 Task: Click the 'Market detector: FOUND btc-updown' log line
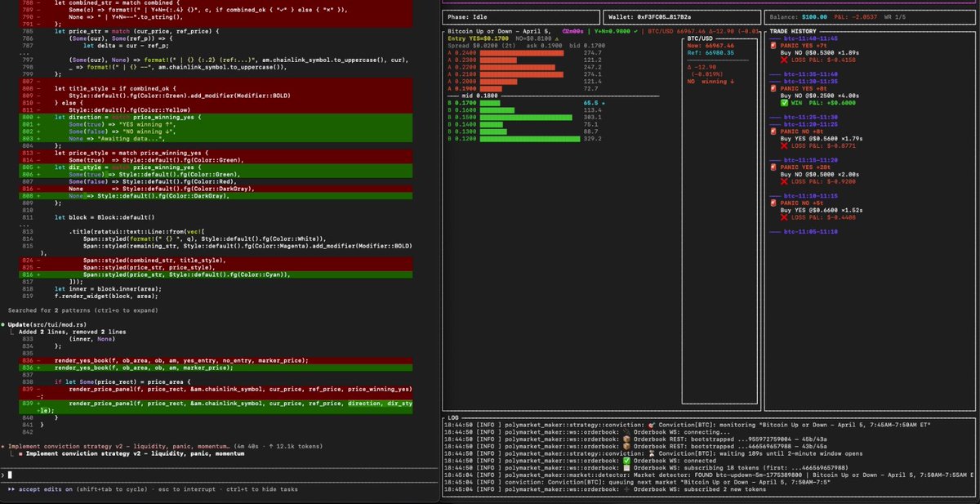(x=710, y=475)
